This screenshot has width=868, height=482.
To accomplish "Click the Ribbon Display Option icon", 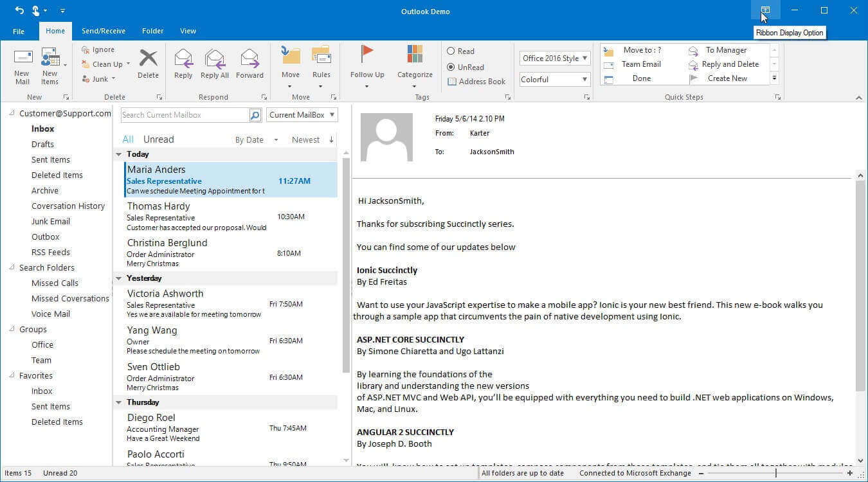I will click(765, 10).
